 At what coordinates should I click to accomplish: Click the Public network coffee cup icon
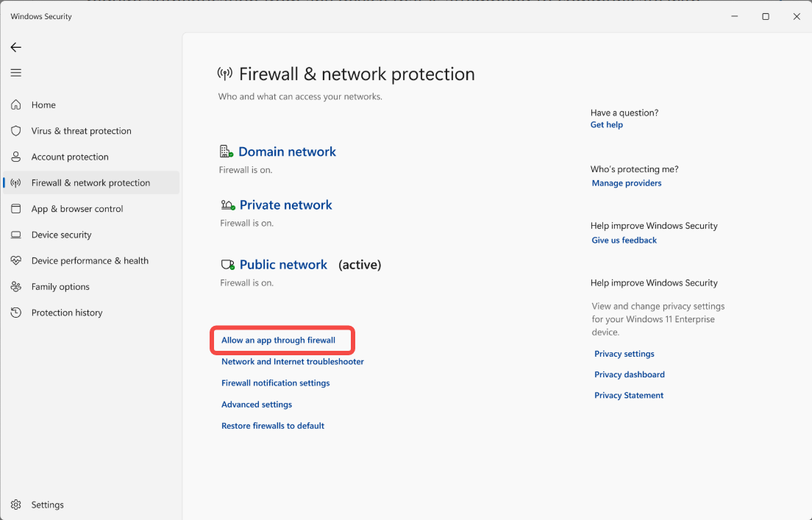click(228, 265)
